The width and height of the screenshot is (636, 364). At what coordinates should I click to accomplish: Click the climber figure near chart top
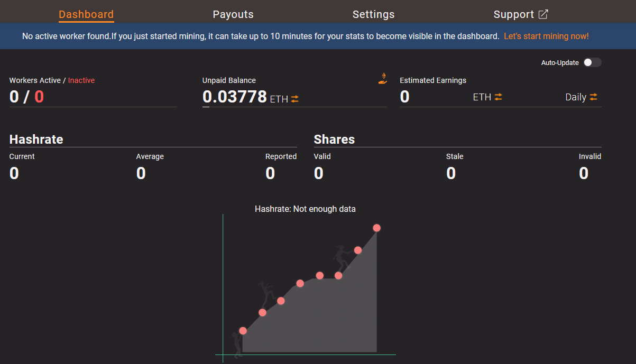point(341,257)
